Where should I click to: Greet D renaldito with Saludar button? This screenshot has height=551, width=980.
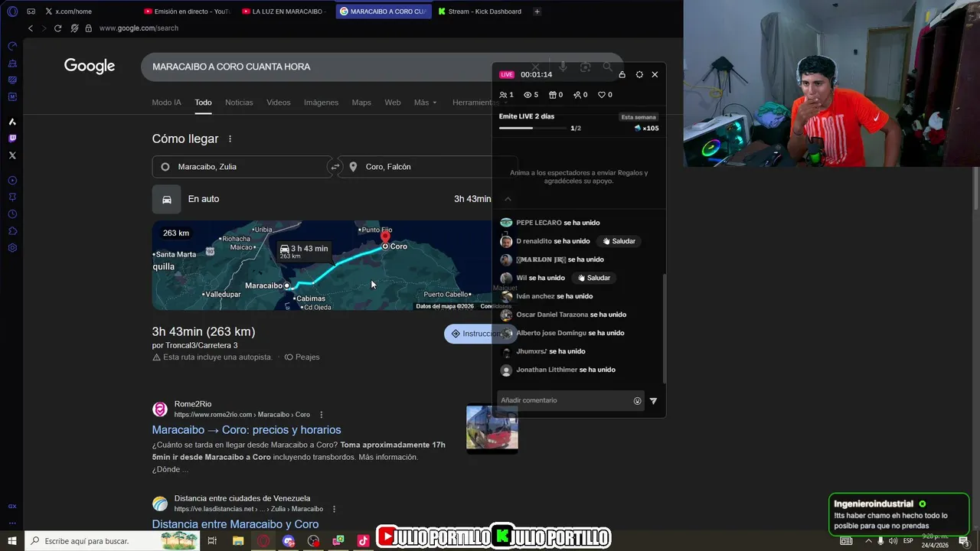tap(619, 241)
